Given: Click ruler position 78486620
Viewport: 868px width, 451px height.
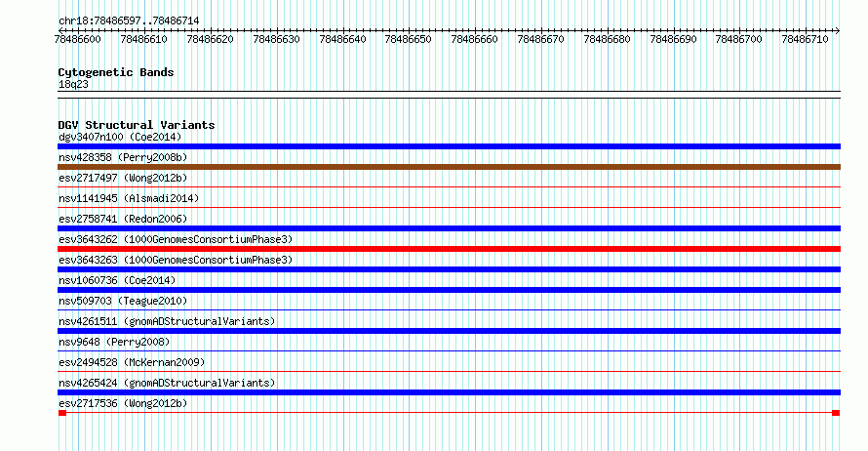Looking at the screenshot, I should tap(211, 39).
